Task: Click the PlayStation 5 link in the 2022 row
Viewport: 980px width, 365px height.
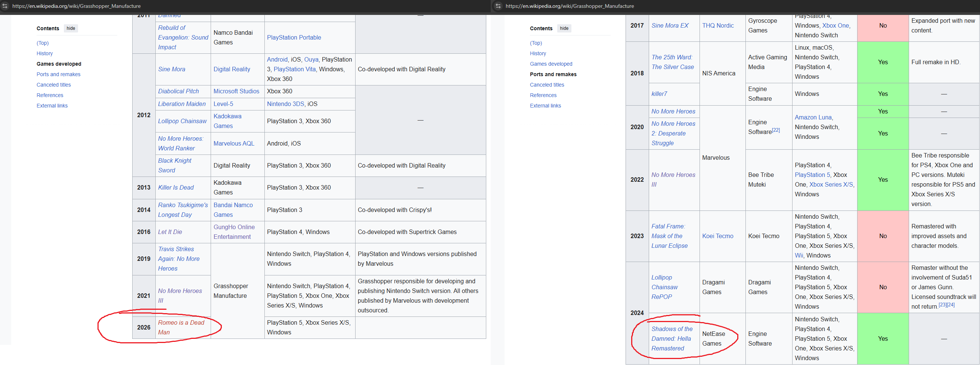Action: pos(812,175)
